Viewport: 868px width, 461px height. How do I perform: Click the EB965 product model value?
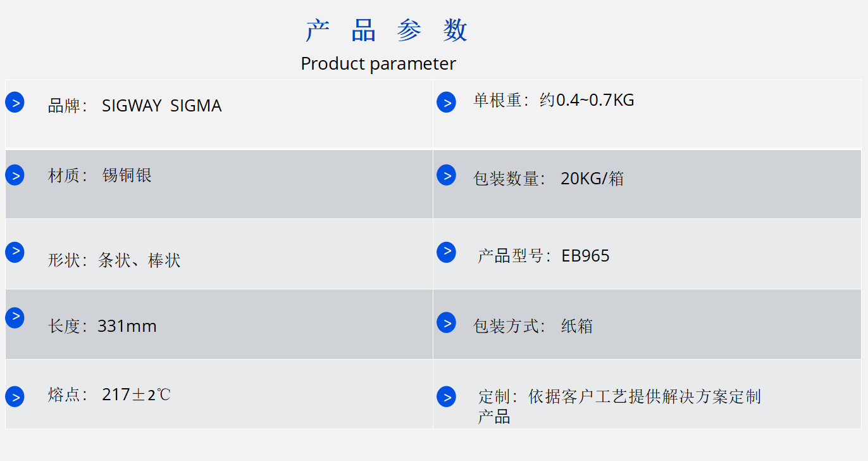click(x=585, y=256)
